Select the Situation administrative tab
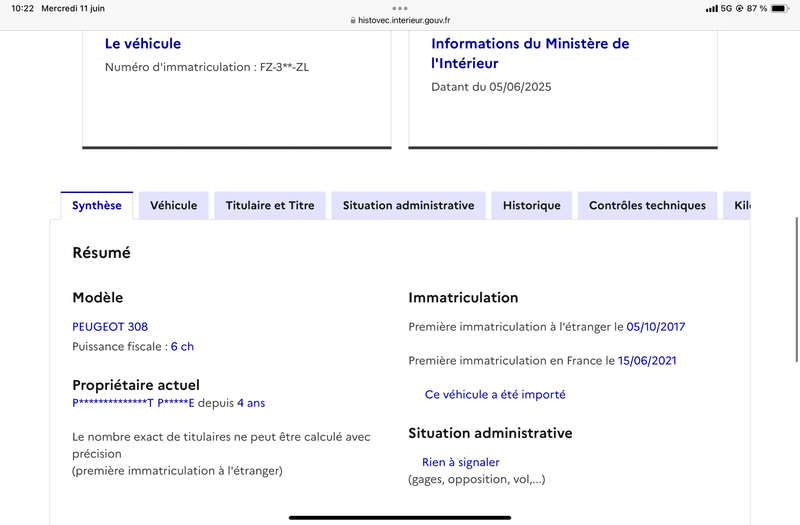Screen dimensions: 800x525 (408, 206)
